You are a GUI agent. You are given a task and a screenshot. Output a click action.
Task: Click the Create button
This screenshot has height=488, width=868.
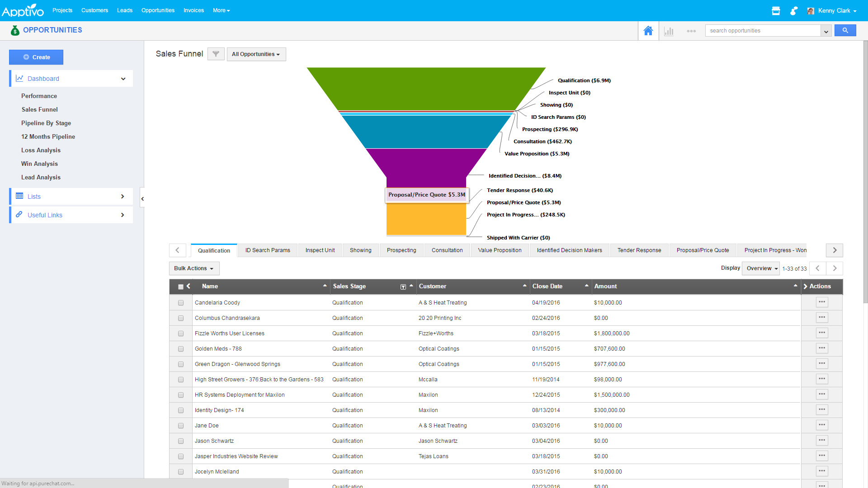point(36,57)
